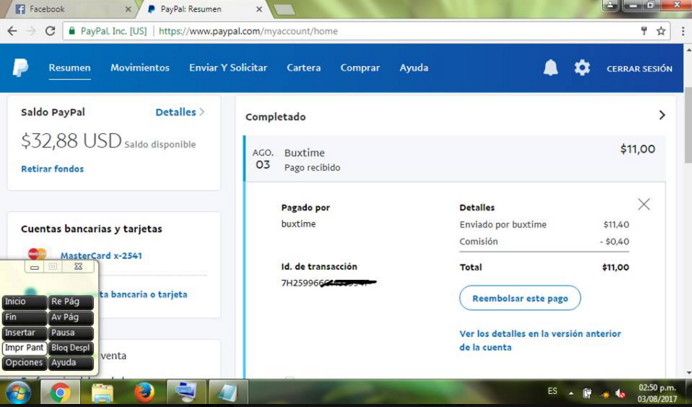This screenshot has height=407, width=692.
Task: Toggle Bloq Despl key
Action: (x=71, y=348)
